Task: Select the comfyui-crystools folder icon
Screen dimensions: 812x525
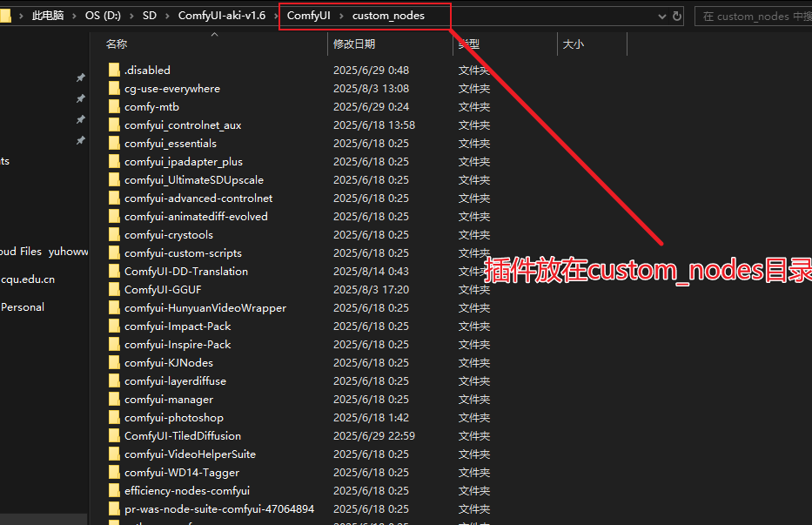Action: coord(115,235)
